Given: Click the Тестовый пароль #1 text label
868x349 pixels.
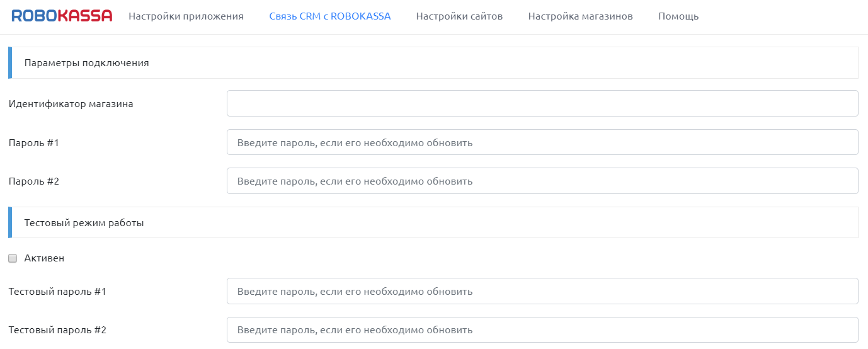Looking at the screenshot, I should [57, 292].
